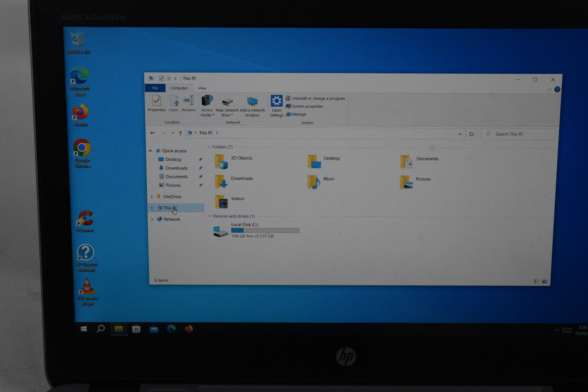
Task: Click the Properties ribbon icon
Action: coord(157,103)
